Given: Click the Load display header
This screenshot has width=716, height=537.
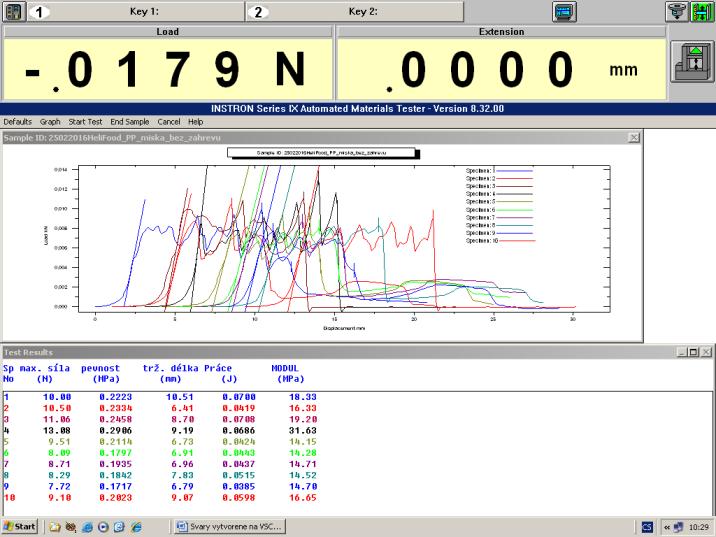Looking at the screenshot, I should coord(168,32).
